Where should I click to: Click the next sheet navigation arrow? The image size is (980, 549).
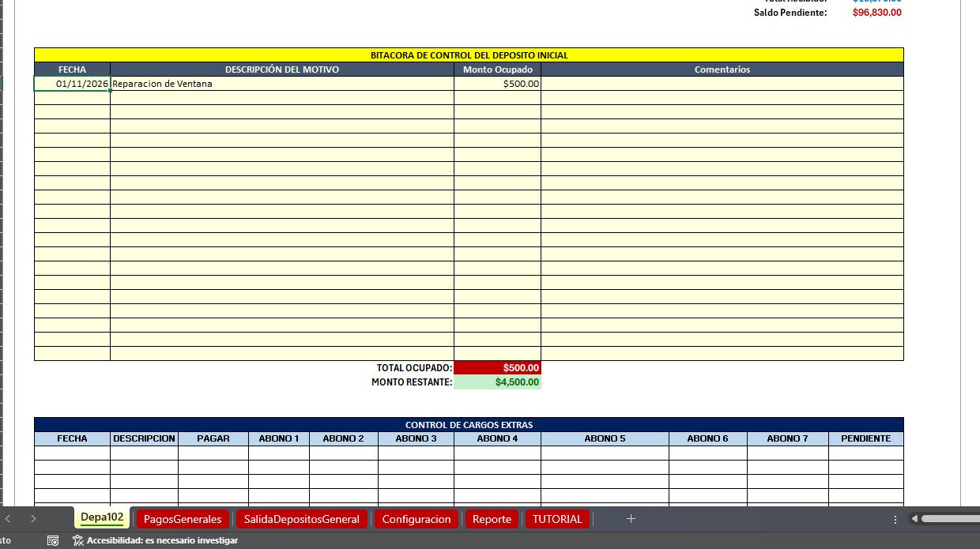pyautogui.click(x=34, y=519)
